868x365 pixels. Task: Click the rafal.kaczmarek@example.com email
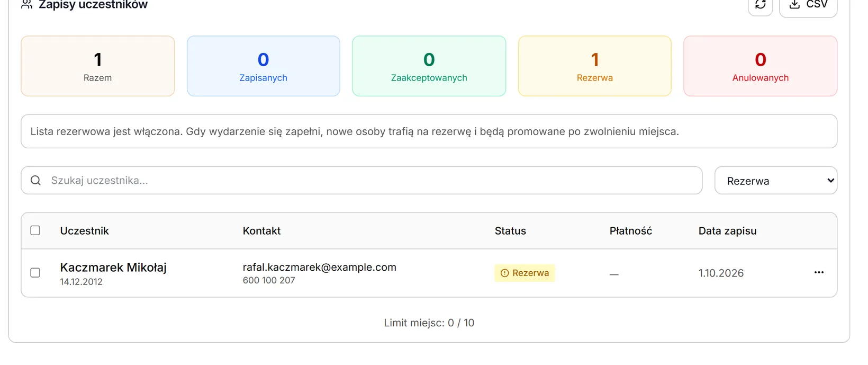[320, 268]
